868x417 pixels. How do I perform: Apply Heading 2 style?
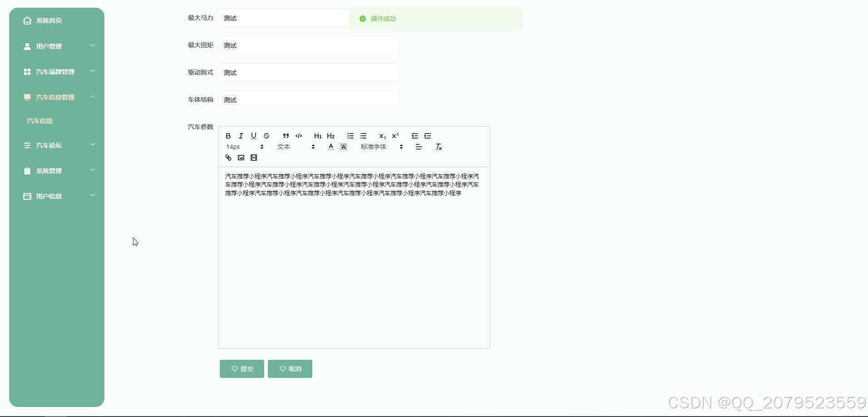tap(330, 136)
